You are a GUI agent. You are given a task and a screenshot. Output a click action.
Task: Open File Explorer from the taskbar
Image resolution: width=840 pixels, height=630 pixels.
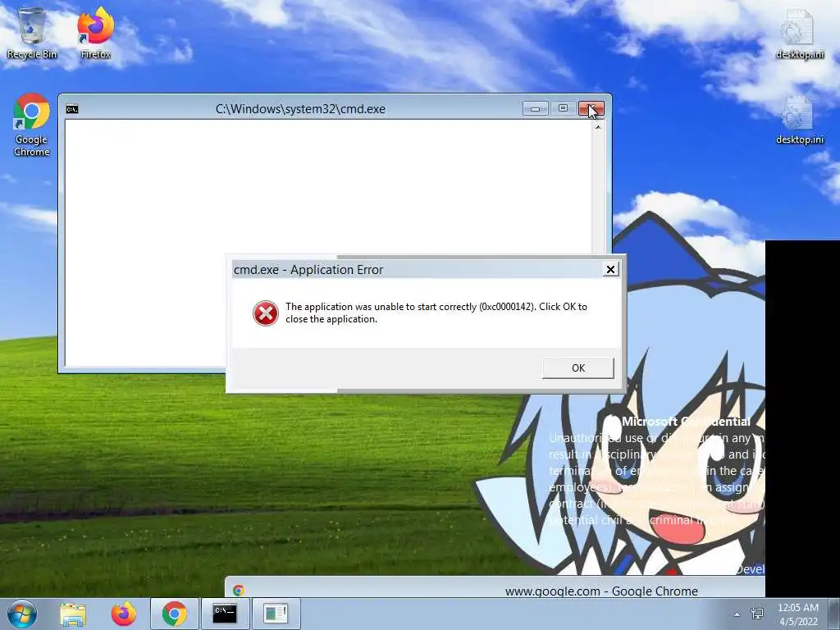pos(73,614)
